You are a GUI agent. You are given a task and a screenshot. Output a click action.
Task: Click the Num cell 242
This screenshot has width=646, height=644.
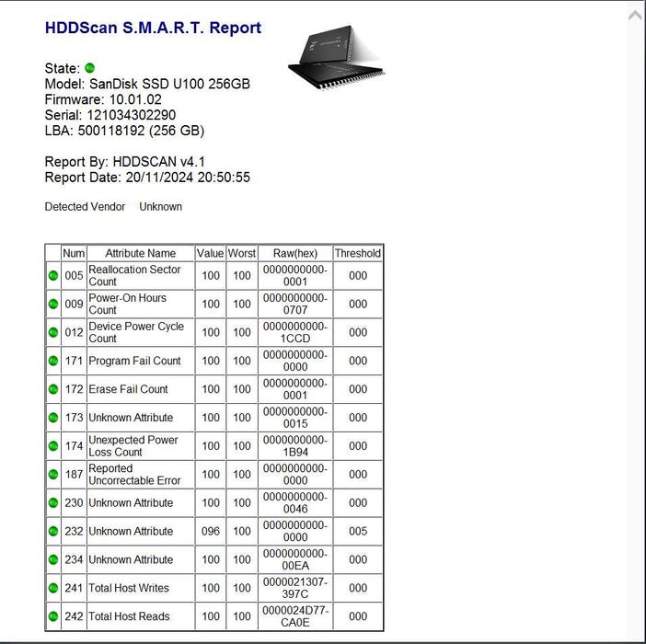[x=74, y=616]
